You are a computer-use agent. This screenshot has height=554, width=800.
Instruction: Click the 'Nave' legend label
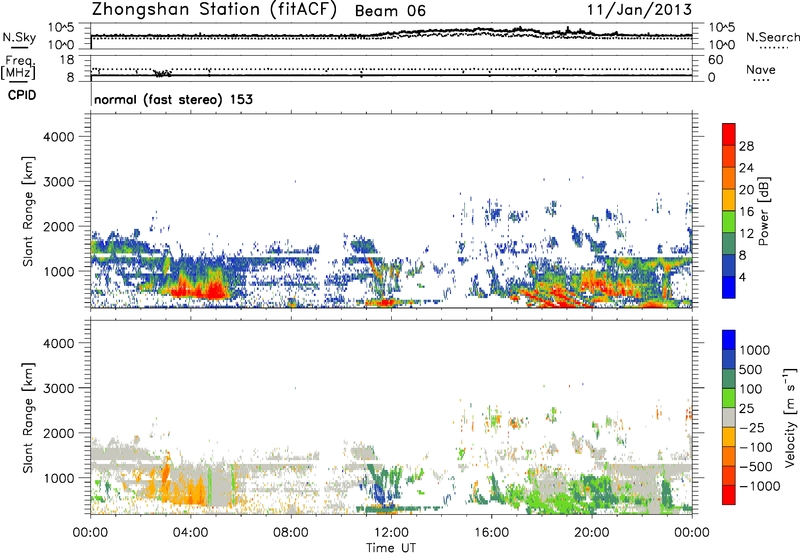[x=761, y=69]
